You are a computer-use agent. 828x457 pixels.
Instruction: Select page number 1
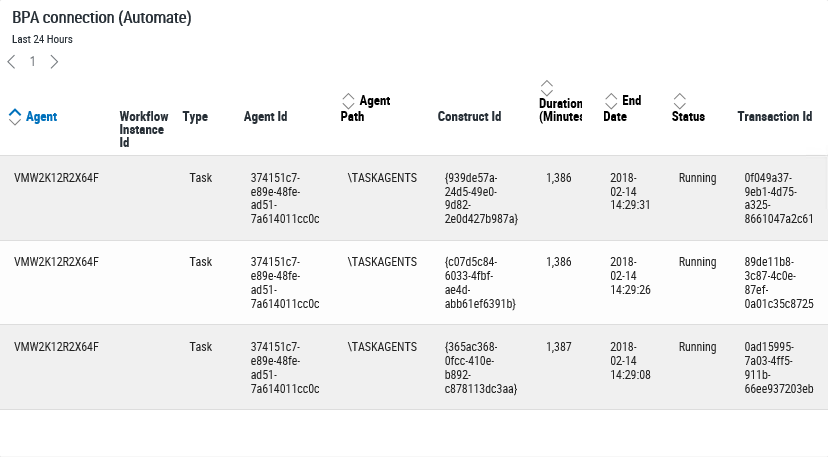pyautogui.click(x=33, y=62)
